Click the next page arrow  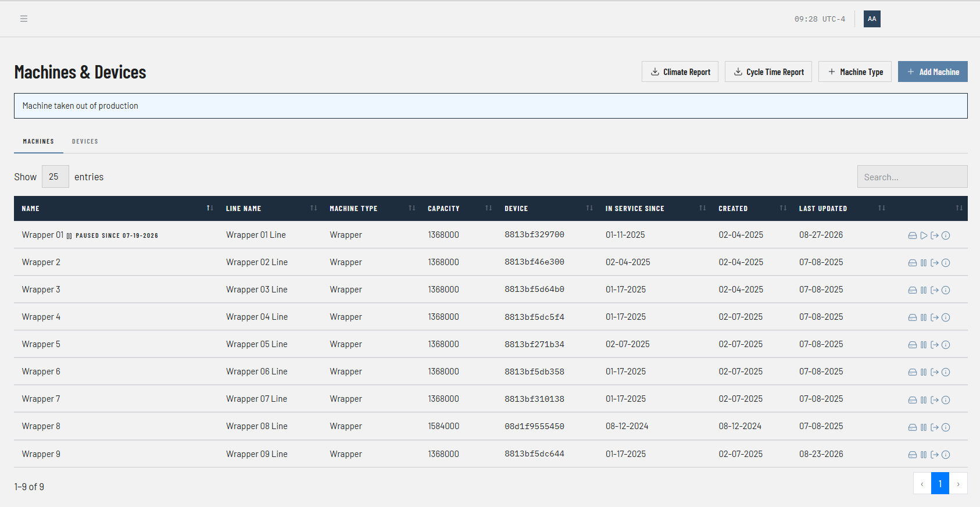(958, 483)
